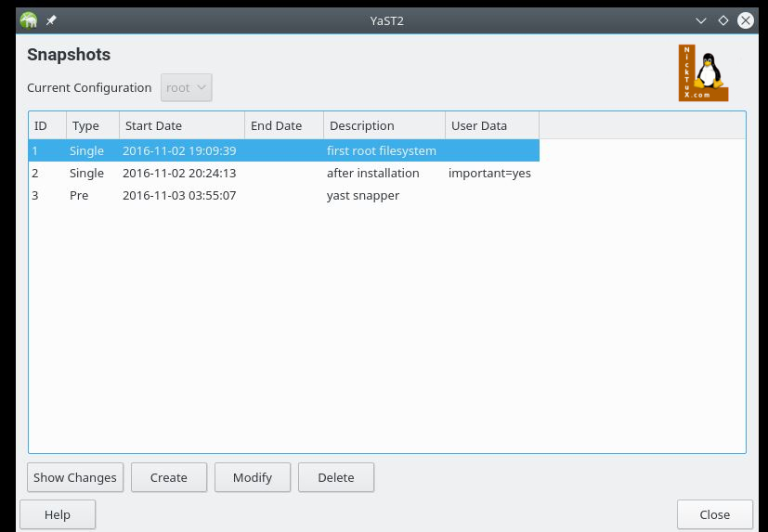This screenshot has height=532, width=768.
Task: Click the pin window icon
Action: (52, 20)
